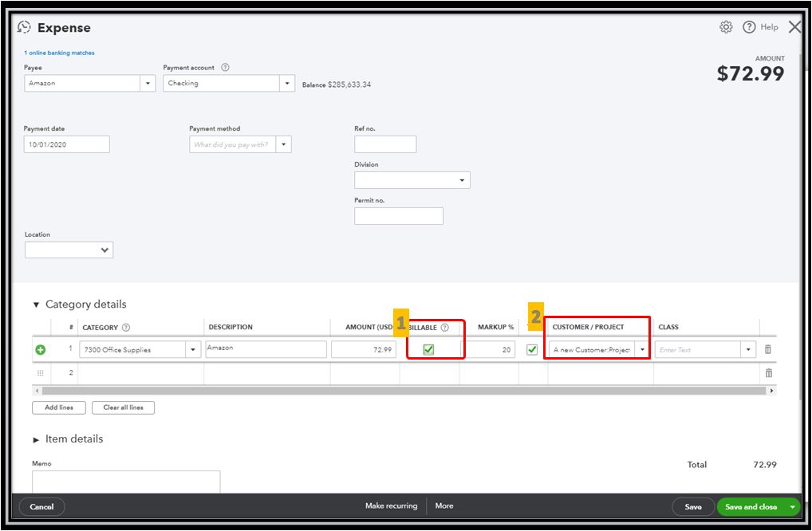This screenshot has width=812, height=531.
Task: Click the AMOUNT (USD) column header
Action: (369, 327)
